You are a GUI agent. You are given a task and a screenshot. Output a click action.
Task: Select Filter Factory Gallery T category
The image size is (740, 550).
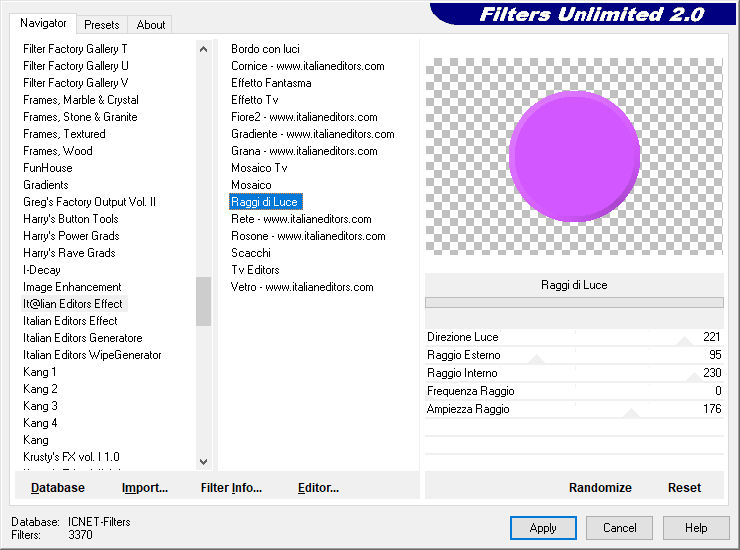pyautogui.click(x=75, y=49)
